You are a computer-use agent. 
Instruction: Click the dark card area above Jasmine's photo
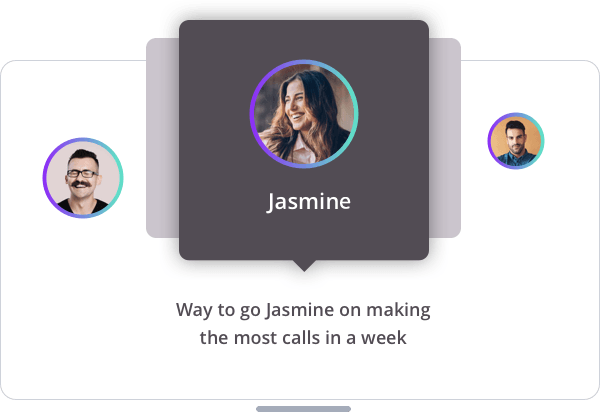[304, 40]
